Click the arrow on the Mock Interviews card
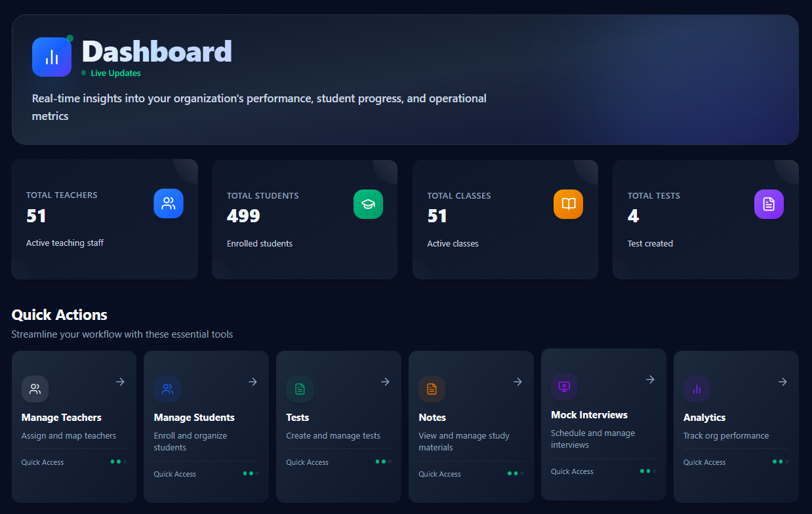The width and height of the screenshot is (812, 514). pyautogui.click(x=650, y=379)
